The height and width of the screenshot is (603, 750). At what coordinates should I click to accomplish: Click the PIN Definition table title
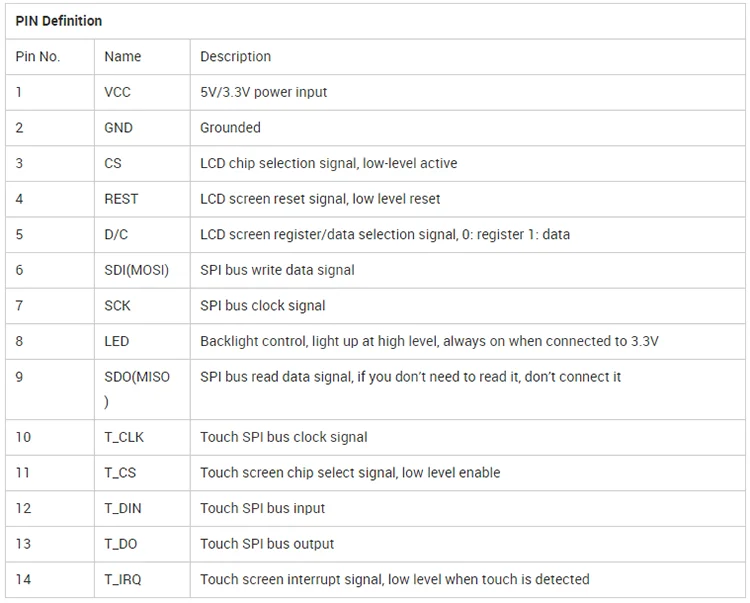coord(58,21)
